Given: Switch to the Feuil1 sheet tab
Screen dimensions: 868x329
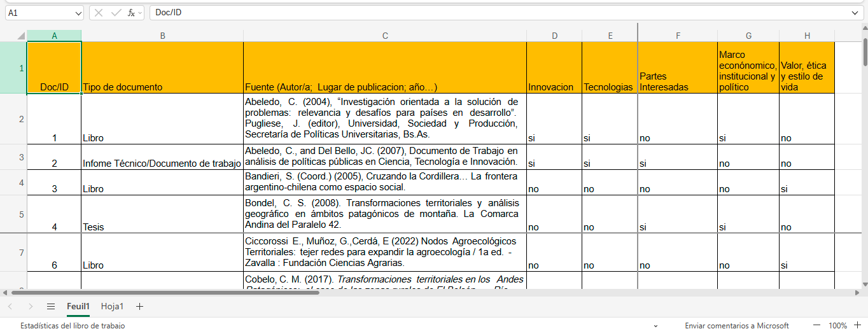Looking at the screenshot, I should pyautogui.click(x=78, y=307).
